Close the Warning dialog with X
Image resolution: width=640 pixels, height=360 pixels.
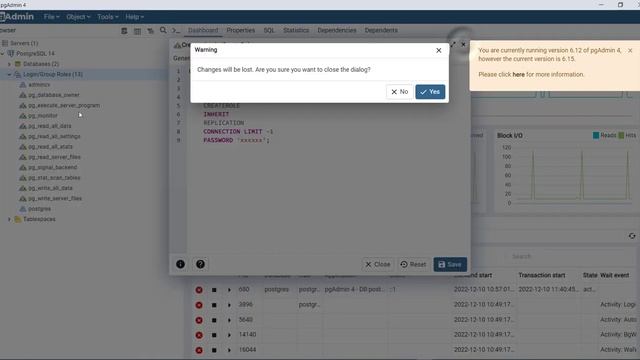(x=439, y=50)
